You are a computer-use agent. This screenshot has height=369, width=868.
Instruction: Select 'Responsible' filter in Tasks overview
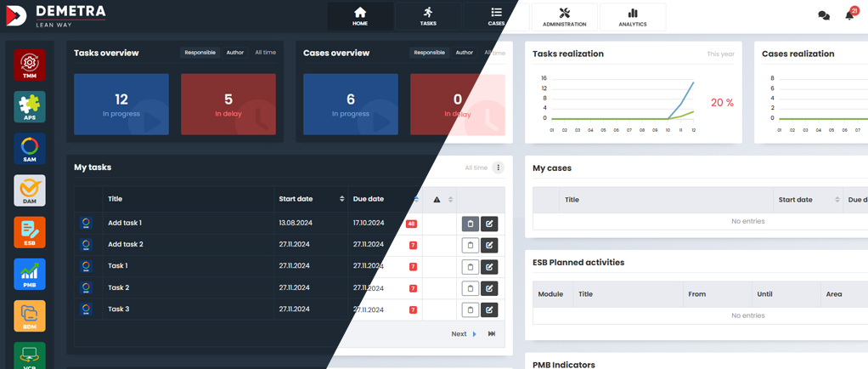200,53
